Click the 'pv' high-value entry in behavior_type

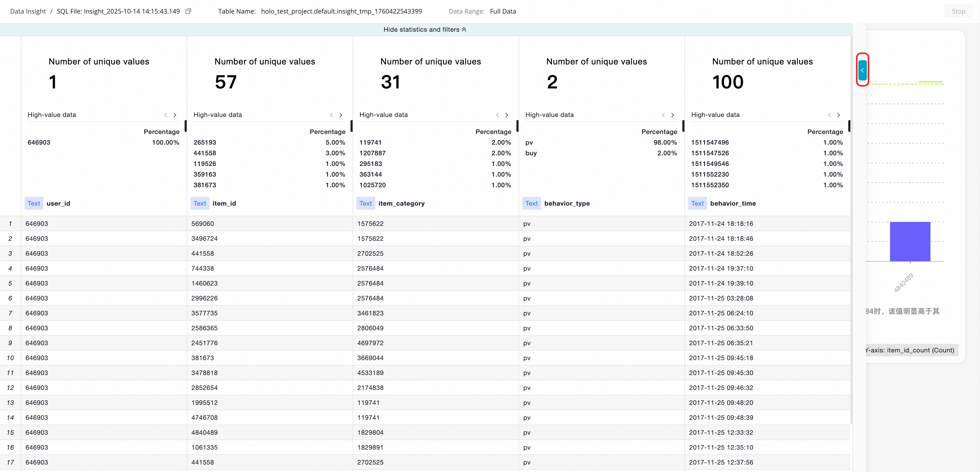click(x=529, y=143)
